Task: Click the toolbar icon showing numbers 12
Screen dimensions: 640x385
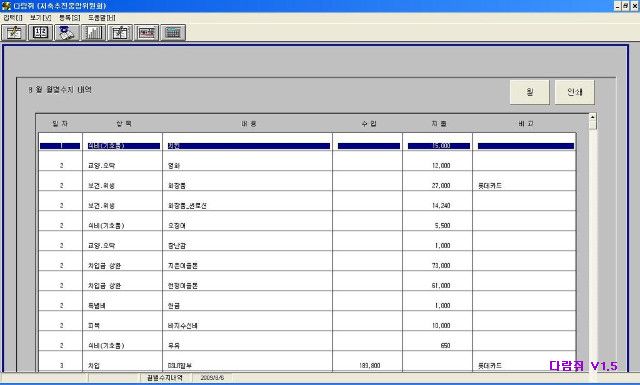Action: coord(40,33)
